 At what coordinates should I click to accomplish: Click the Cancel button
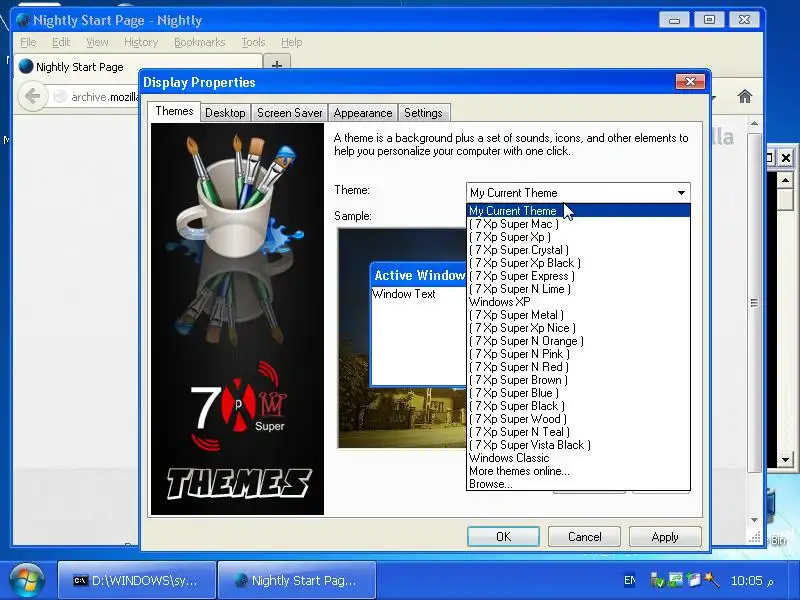pyautogui.click(x=584, y=537)
